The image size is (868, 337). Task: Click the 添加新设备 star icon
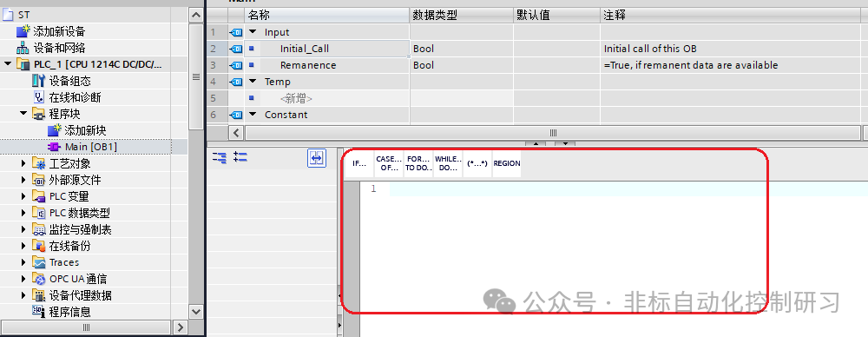tap(23, 31)
